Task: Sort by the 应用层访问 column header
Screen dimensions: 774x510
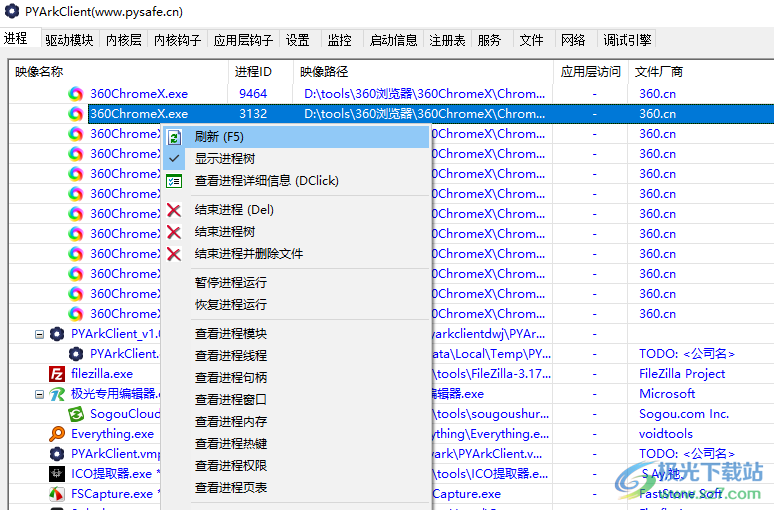Action: tap(590, 72)
